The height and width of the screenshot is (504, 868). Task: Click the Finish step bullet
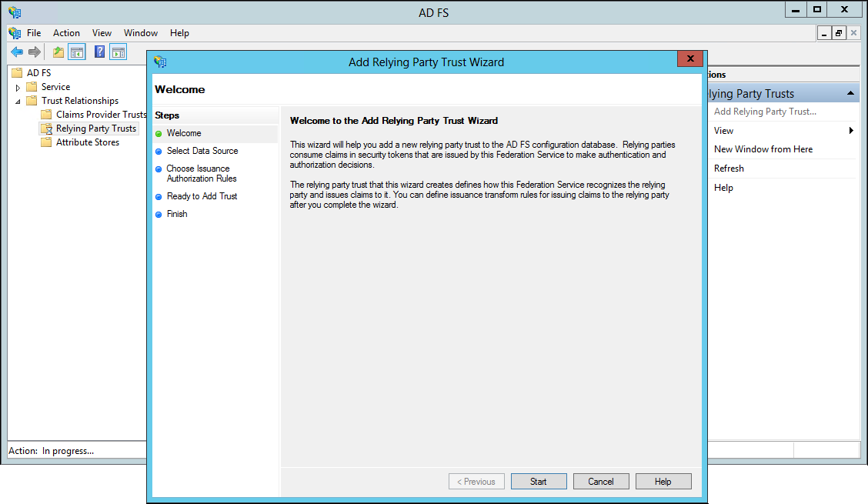[x=159, y=215]
